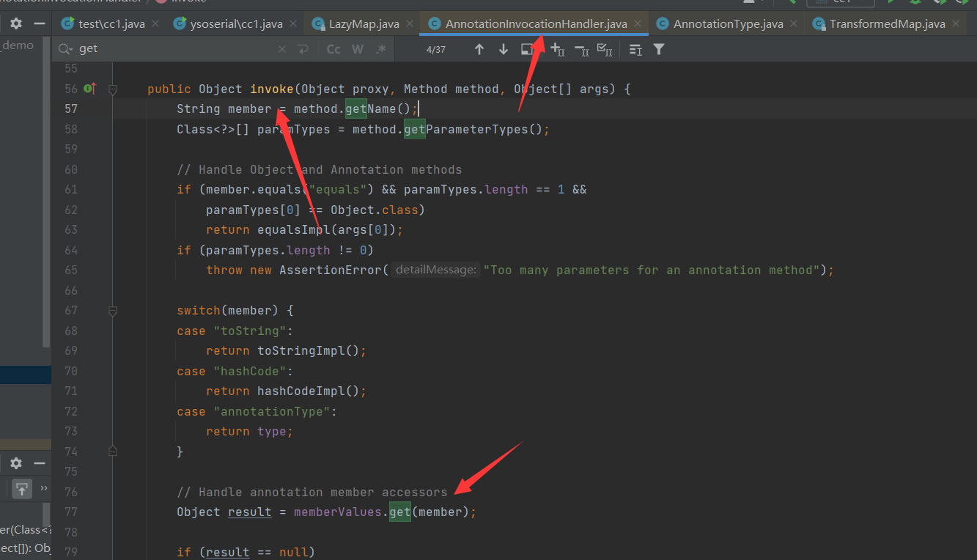The image size is (977, 560).
Task: Open search history magnifier dropdown
Action: click(65, 49)
